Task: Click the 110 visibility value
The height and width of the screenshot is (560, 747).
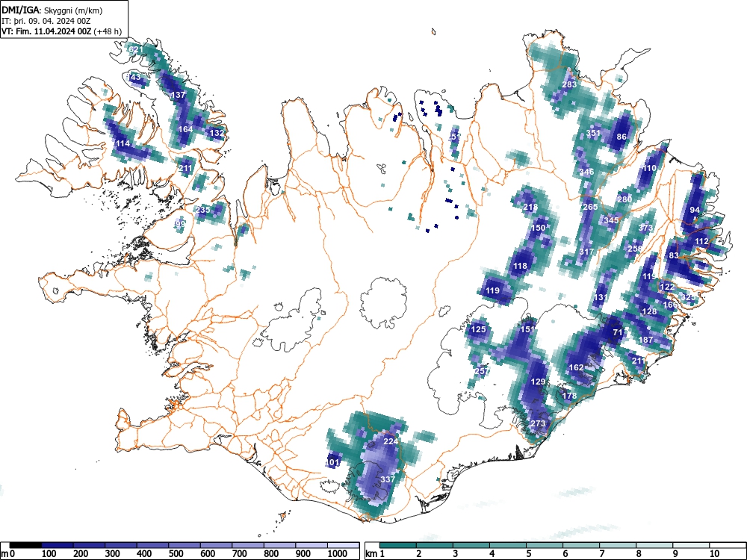Action: click(650, 168)
